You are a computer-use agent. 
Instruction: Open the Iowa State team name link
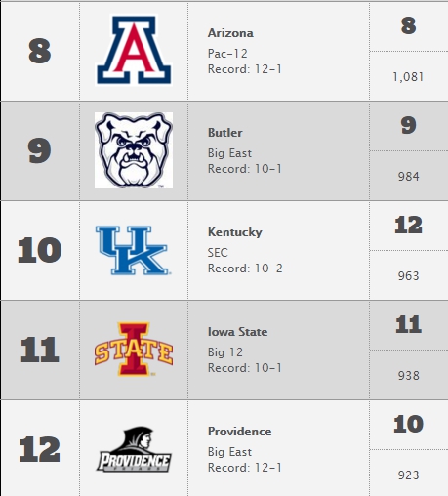(237, 332)
